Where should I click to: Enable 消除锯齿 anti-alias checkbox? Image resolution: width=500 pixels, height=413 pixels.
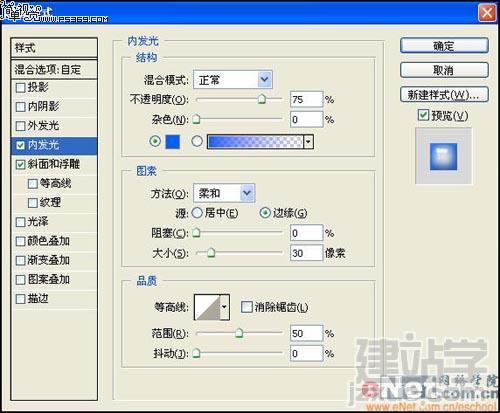click(x=247, y=307)
